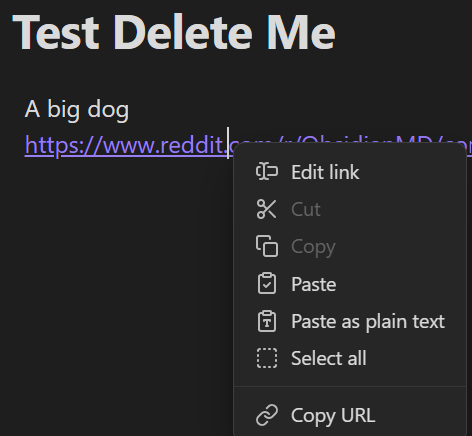Click the scissors icon beside Cut

point(267,209)
